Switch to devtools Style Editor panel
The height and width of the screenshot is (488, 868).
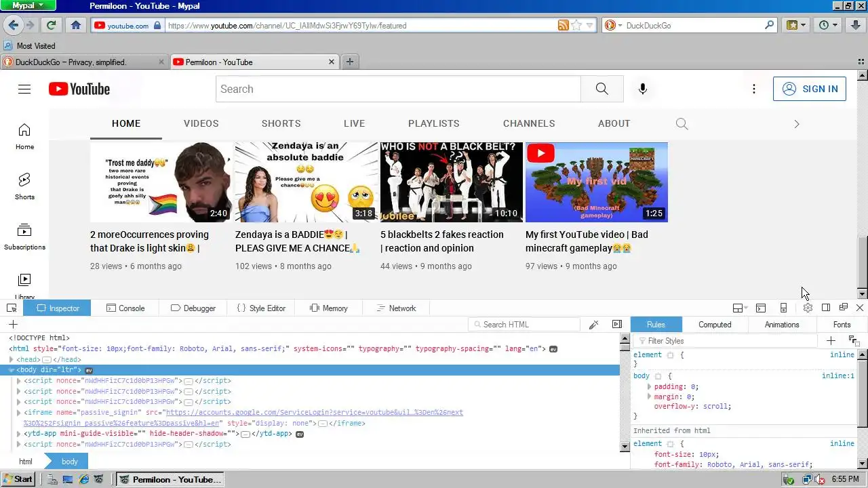(x=261, y=308)
